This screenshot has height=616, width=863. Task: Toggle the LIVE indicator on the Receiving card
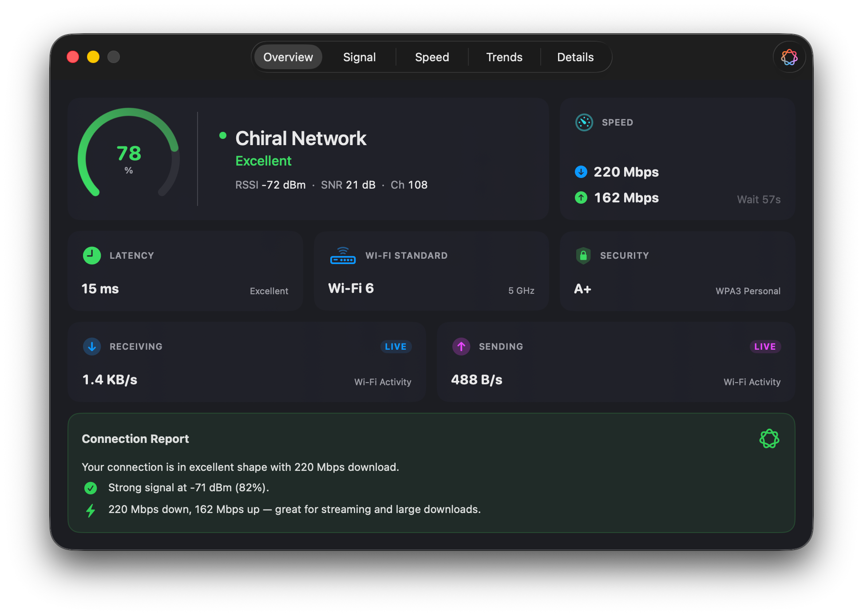396,347
